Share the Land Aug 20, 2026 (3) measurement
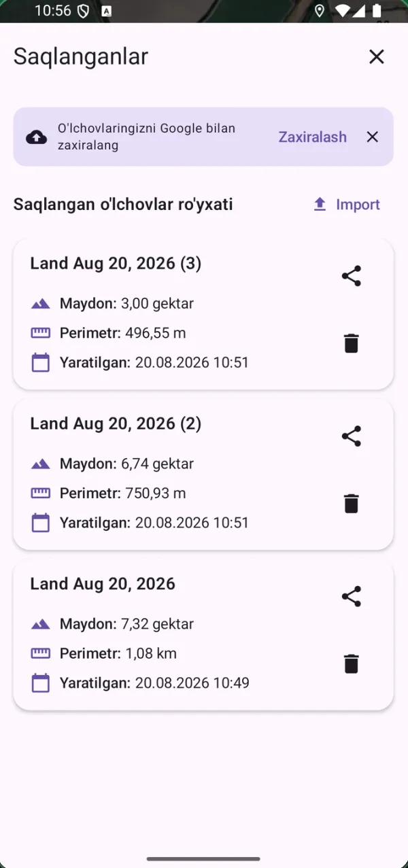This screenshot has width=408, height=868. 351,276
